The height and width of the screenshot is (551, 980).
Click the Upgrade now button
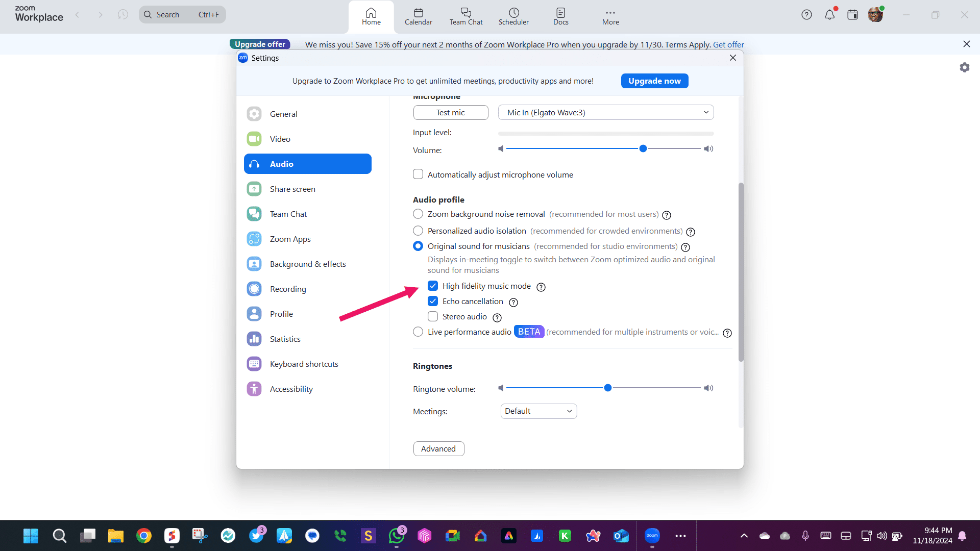coord(654,81)
